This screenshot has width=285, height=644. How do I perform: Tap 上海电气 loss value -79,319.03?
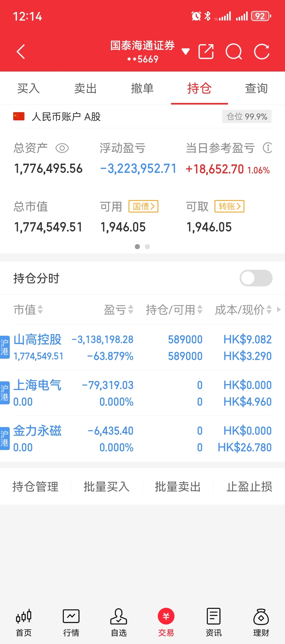(108, 385)
